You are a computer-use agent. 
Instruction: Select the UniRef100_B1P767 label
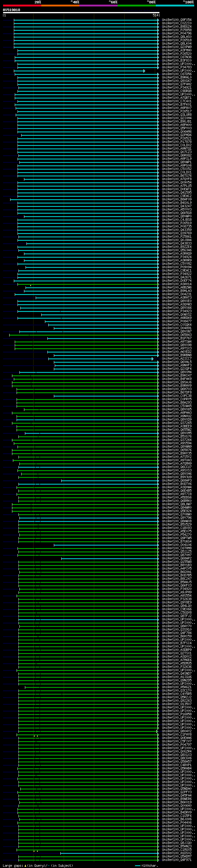coord(176,338)
